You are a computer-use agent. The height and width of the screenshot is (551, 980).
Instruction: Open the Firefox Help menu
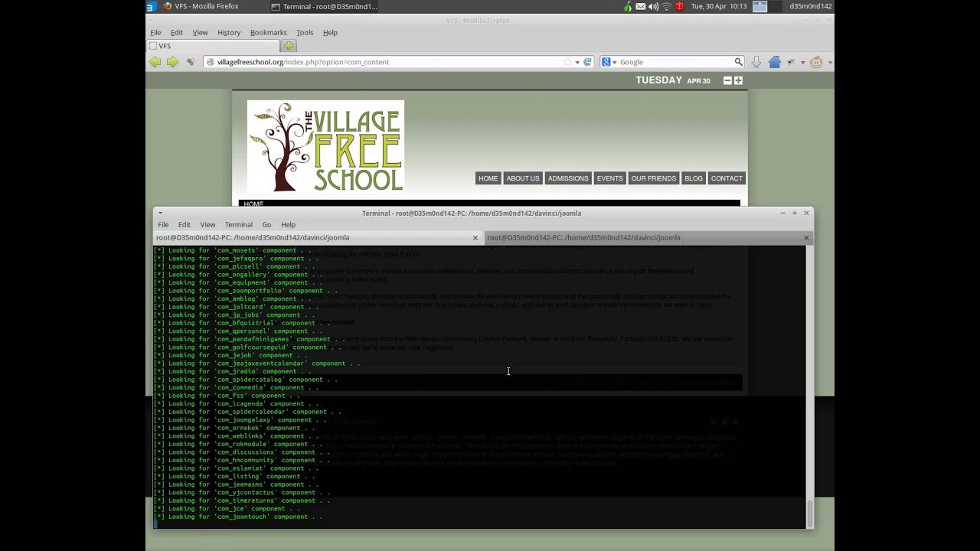tap(330, 32)
